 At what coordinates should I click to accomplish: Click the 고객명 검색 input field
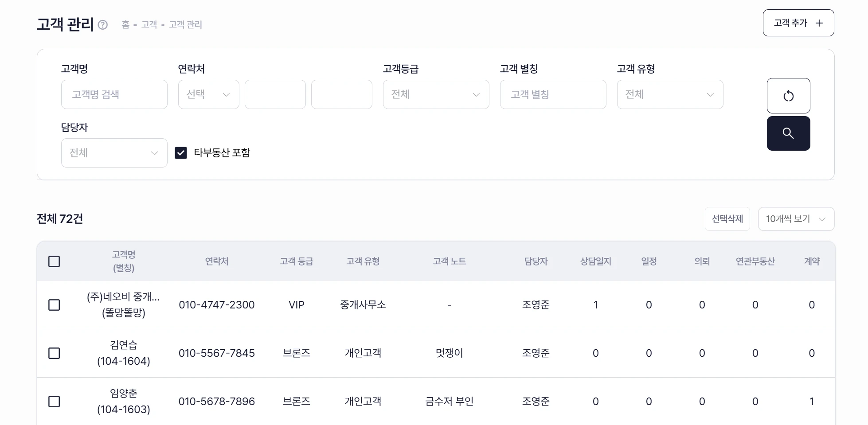click(114, 94)
